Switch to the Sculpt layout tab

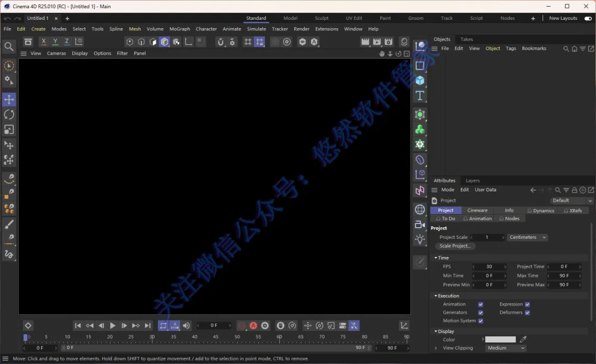[322, 18]
